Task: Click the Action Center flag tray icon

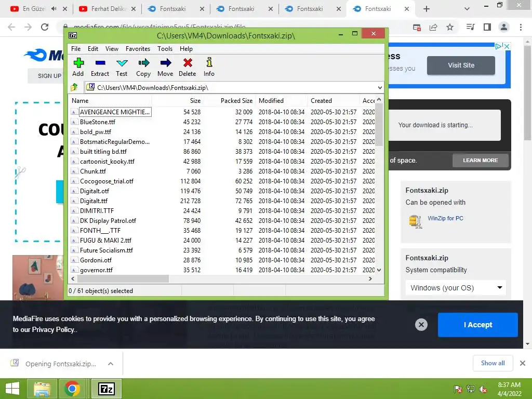Action: click(x=458, y=389)
